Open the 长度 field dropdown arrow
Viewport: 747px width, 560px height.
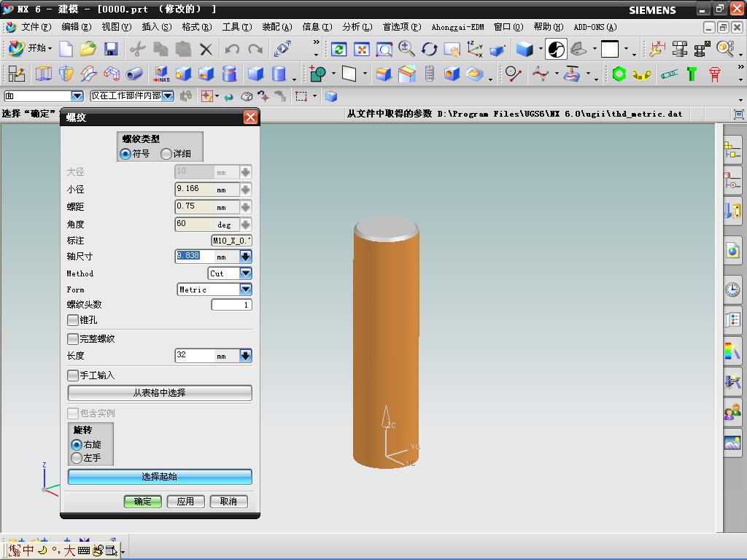point(245,356)
